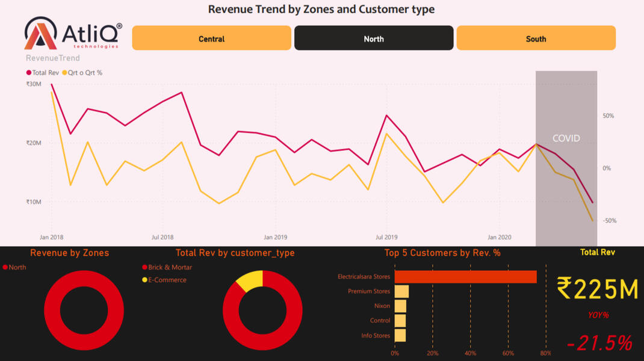Click the gray COVID shaded region
644x361 pixels.
pyautogui.click(x=566, y=180)
